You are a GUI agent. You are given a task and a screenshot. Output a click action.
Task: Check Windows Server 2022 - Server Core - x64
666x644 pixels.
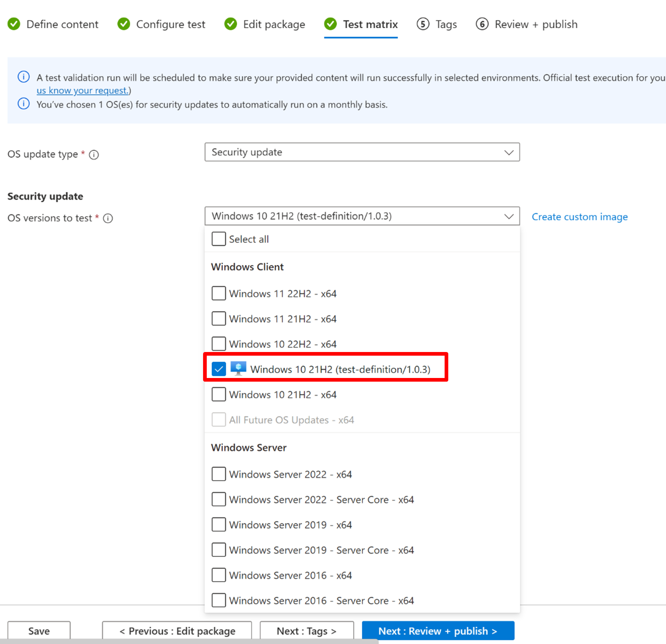(219, 499)
